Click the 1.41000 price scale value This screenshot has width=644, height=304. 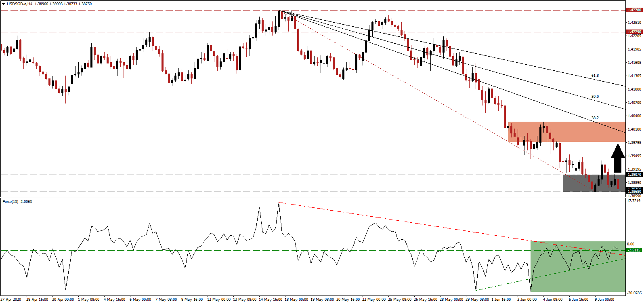click(634, 89)
